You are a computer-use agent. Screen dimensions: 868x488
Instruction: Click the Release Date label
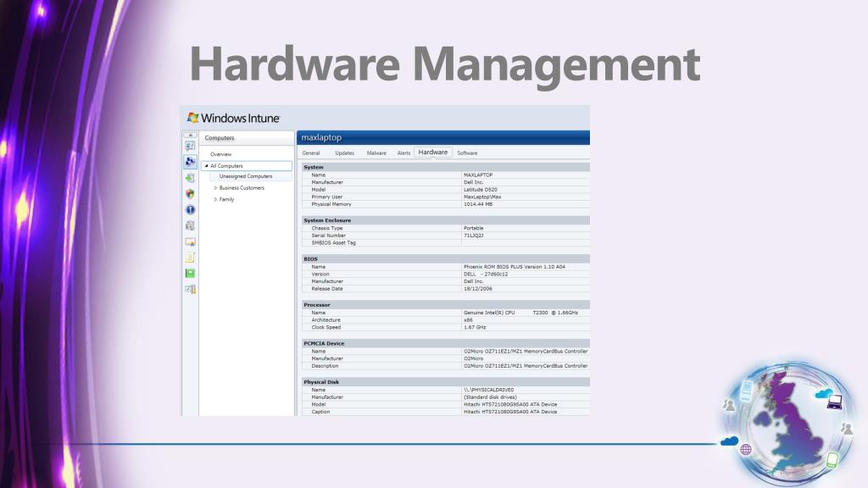(x=326, y=289)
